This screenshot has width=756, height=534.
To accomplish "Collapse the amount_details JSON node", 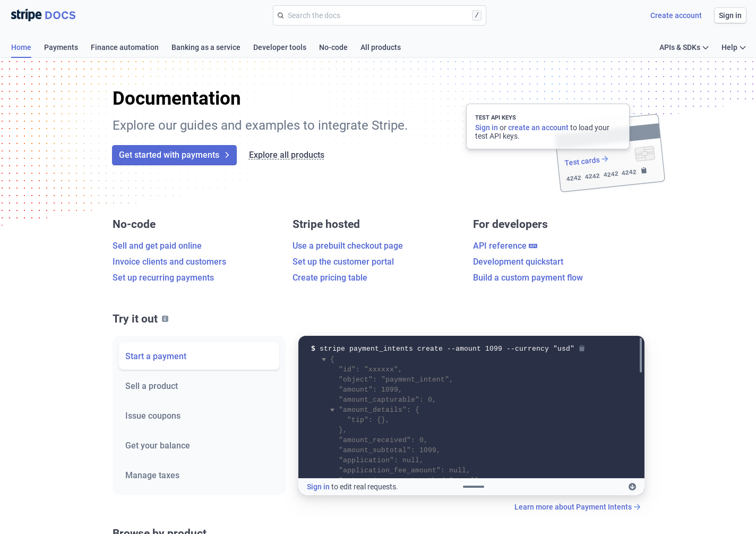I will point(332,410).
